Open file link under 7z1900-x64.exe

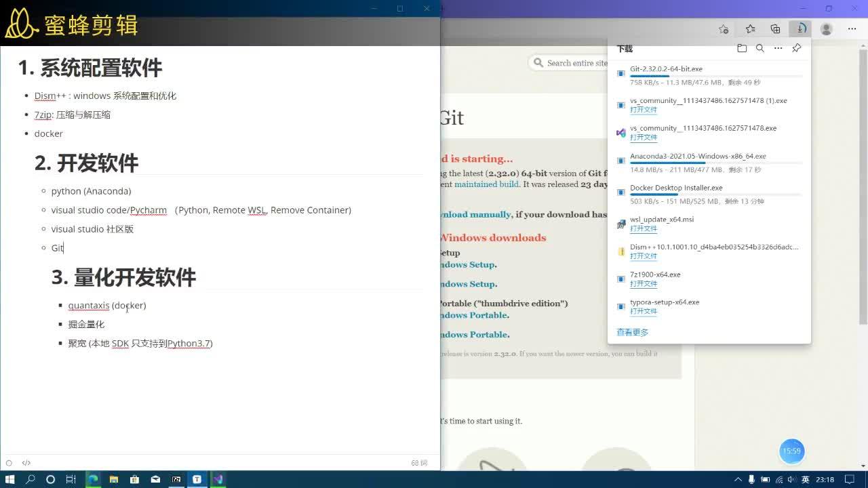pos(644,284)
